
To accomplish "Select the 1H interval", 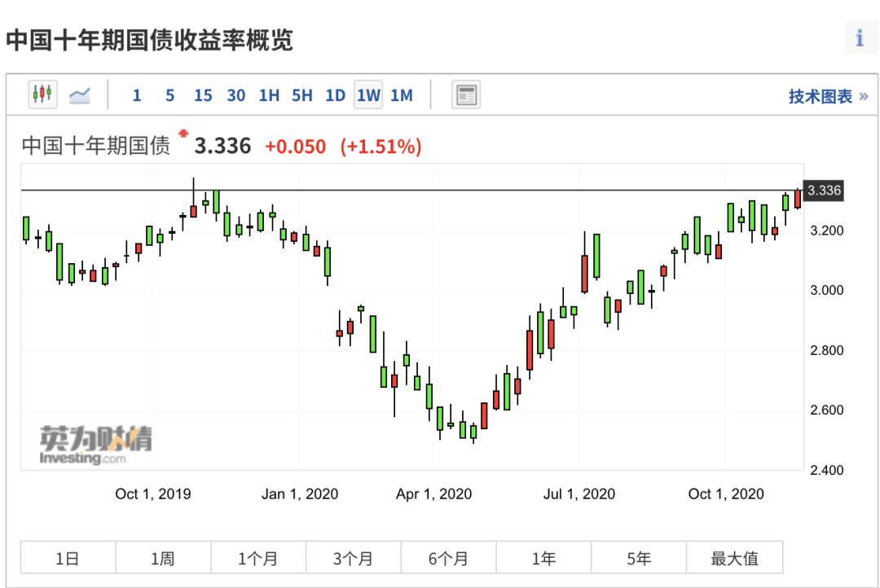I will click(269, 95).
